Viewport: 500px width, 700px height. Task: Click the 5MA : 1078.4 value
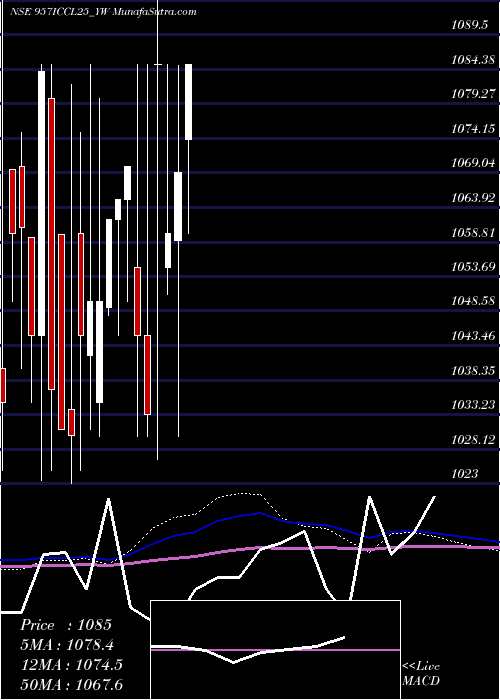tap(67, 645)
